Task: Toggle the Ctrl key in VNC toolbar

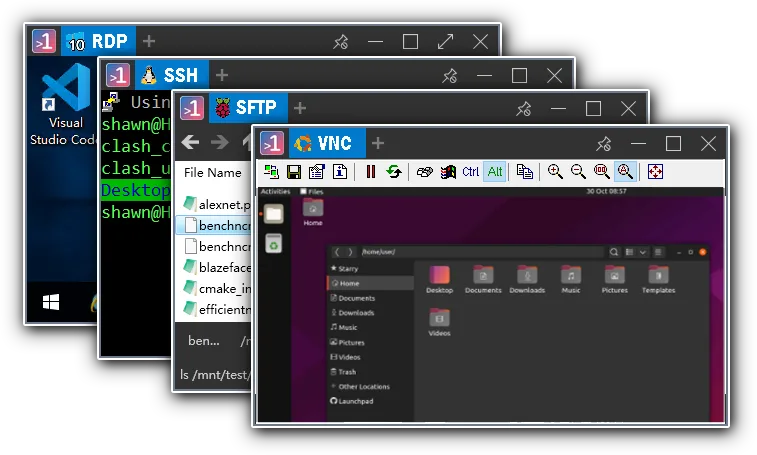Action: pyautogui.click(x=471, y=171)
